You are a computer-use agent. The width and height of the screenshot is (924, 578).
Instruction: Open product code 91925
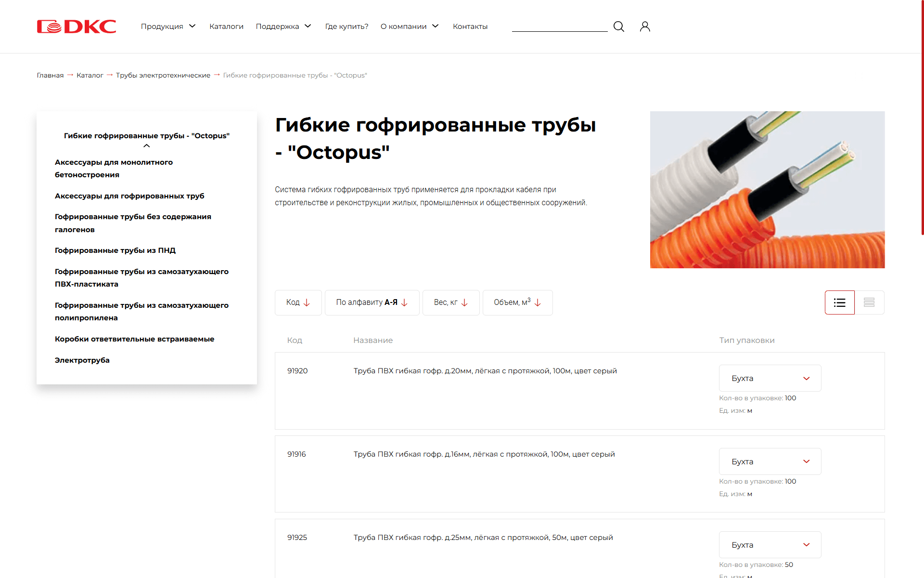297,538
